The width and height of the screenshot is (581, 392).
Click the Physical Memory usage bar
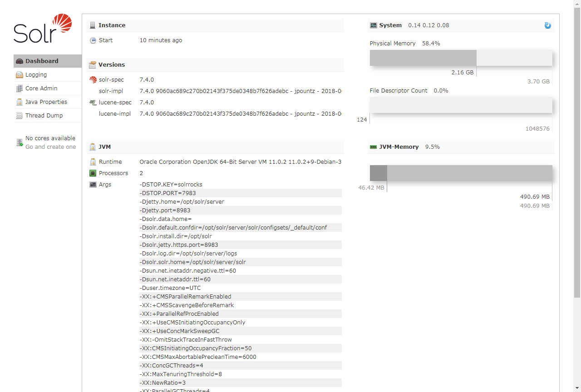pyautogui.click(x=461, y=58)
